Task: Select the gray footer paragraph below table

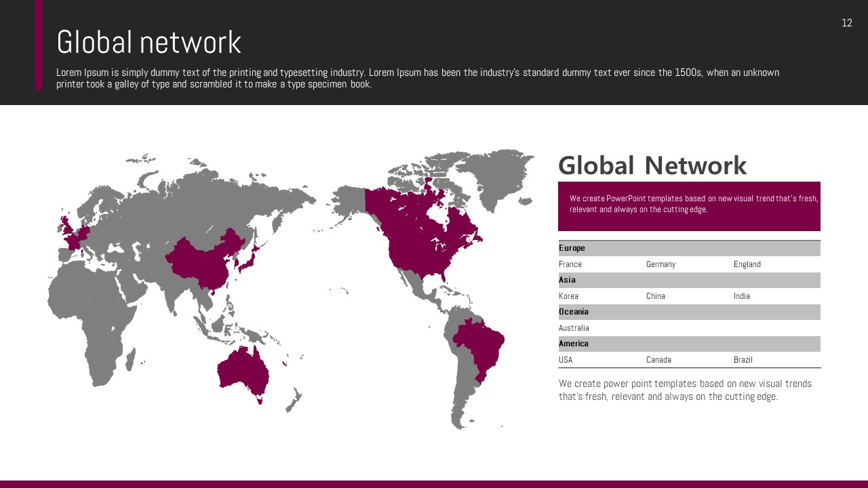Action: [x=685, y=390]
